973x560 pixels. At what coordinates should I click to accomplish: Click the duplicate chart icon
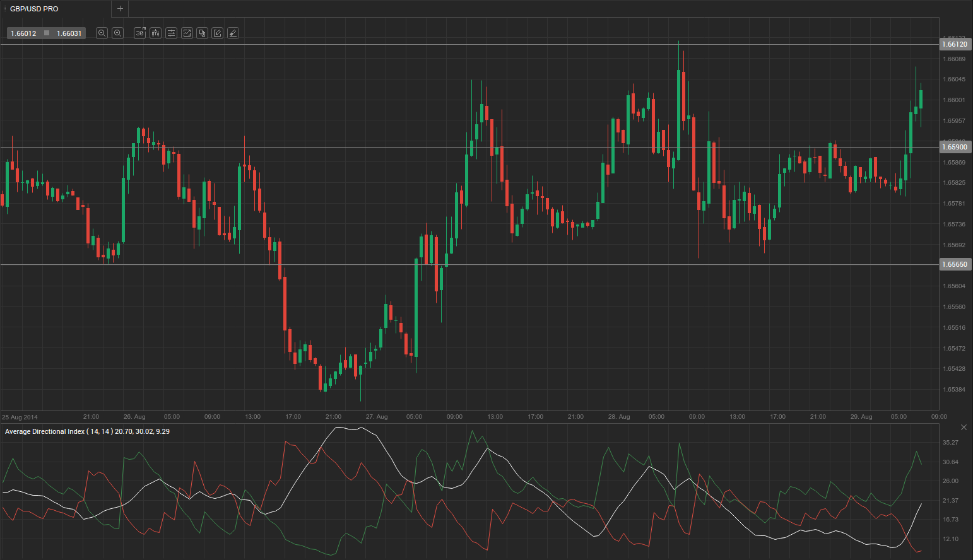tap(202, 33)
